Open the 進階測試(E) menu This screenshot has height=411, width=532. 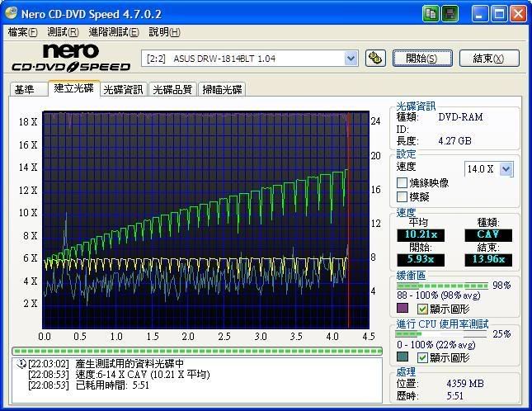pos(114,32)
